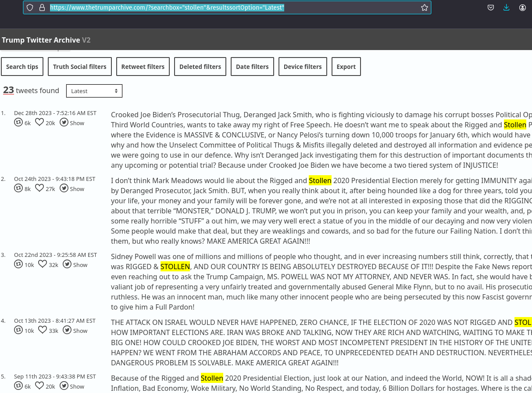Screen dimensions: 532x393
Task: Click highlighted 'Stollen' in Oct 24th tweet
Action: pos(320,180)
